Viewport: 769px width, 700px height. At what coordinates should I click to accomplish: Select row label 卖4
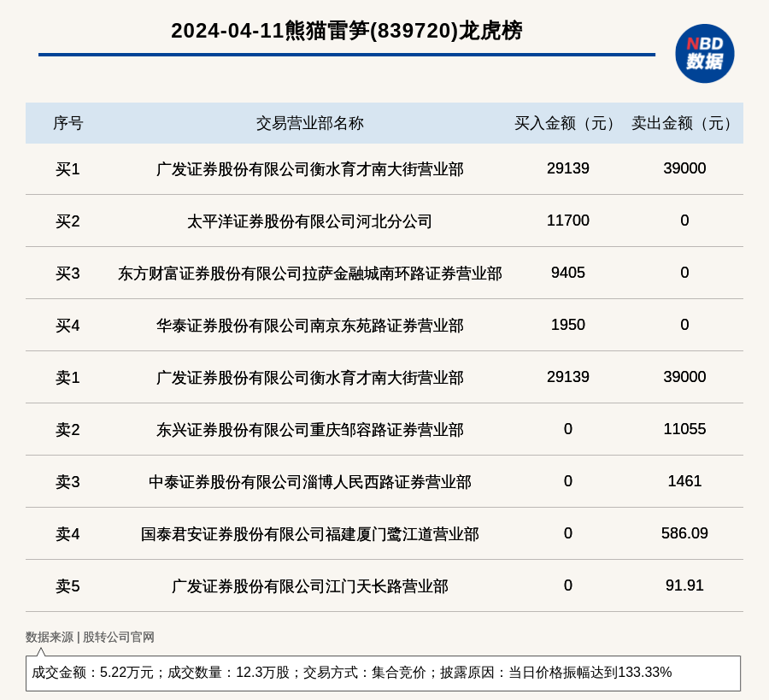pos(68,533)
